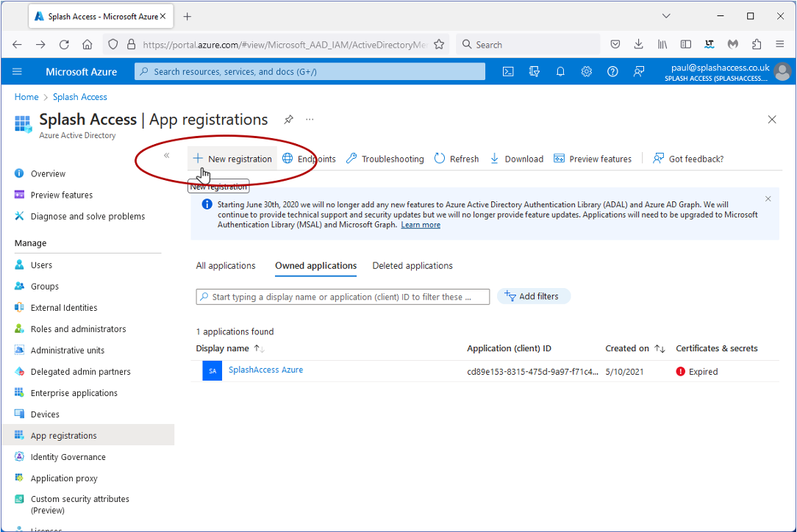Refresh the app registrations list
The image size is (797, 532).
tap(457, 159)
